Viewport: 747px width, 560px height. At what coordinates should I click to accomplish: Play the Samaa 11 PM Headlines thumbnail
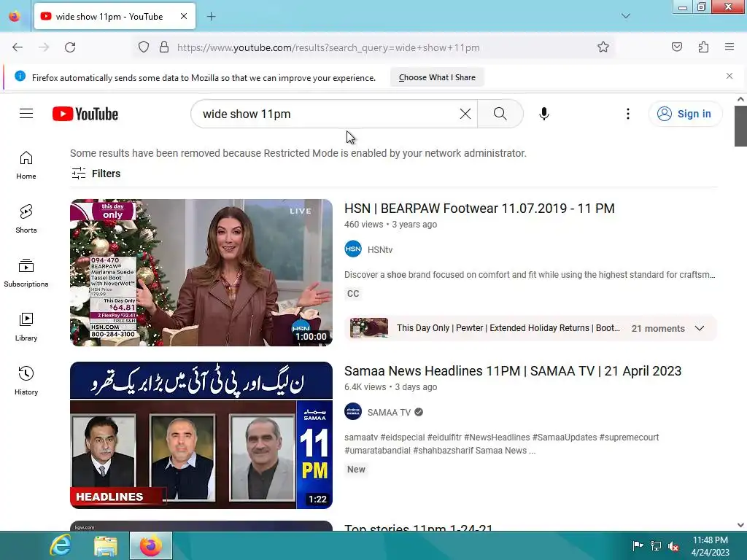[201, 435]
